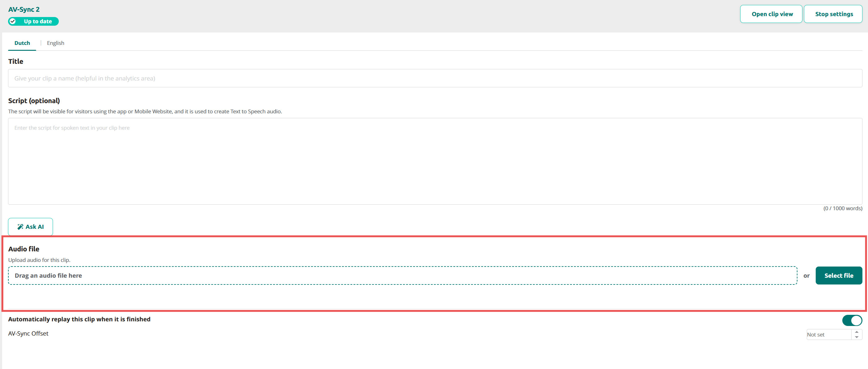Click the word count indicator
868x369 pixels.
tap(842, 208)
